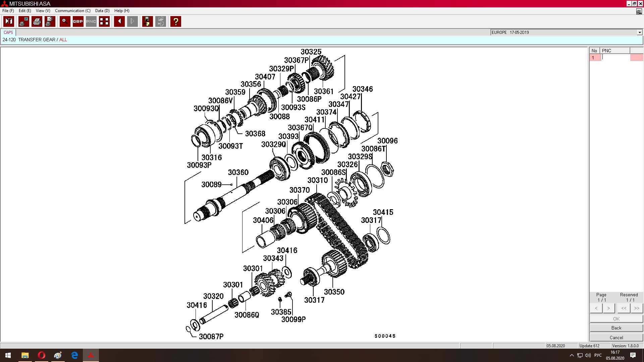Click the exit door toolbar icon
Viewport: 644px width, 362px height.
pyautogui.click(x=9, y=21)
